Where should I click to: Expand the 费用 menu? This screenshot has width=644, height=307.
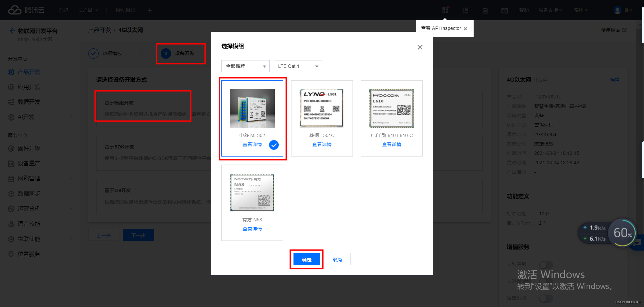pos(581,10)
